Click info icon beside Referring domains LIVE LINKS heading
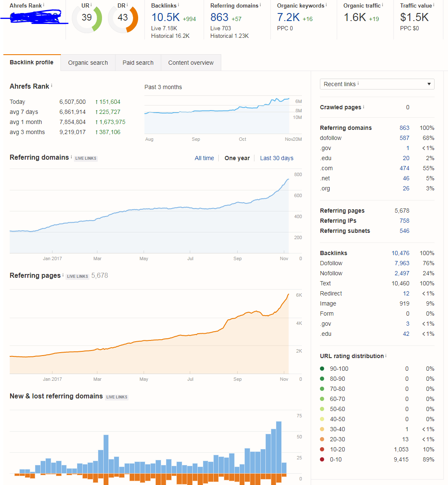448x485 pixels. pos(71,156)
